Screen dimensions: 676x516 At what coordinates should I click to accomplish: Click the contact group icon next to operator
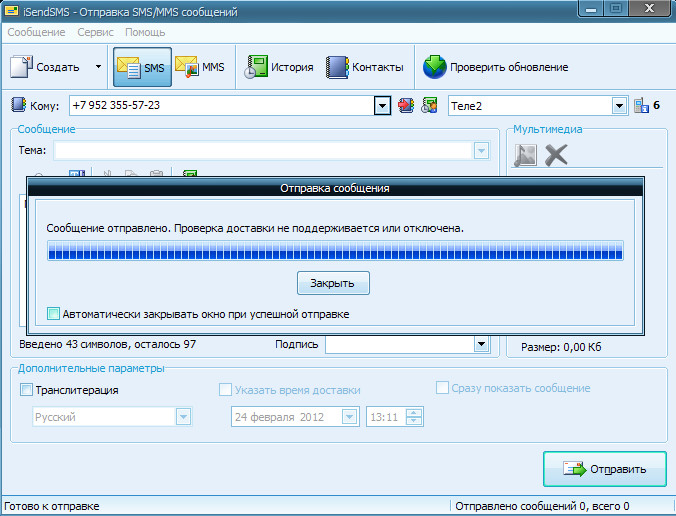click(429, 105)
